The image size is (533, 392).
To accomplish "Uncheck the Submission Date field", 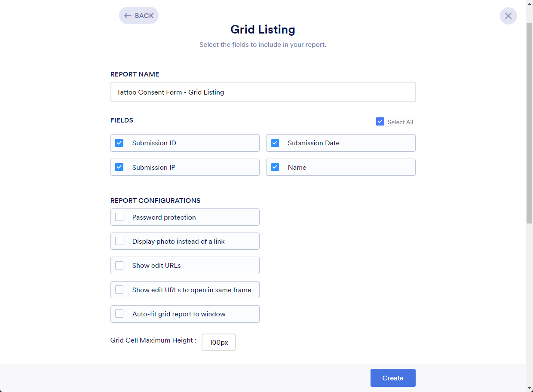I will point(275,143).
